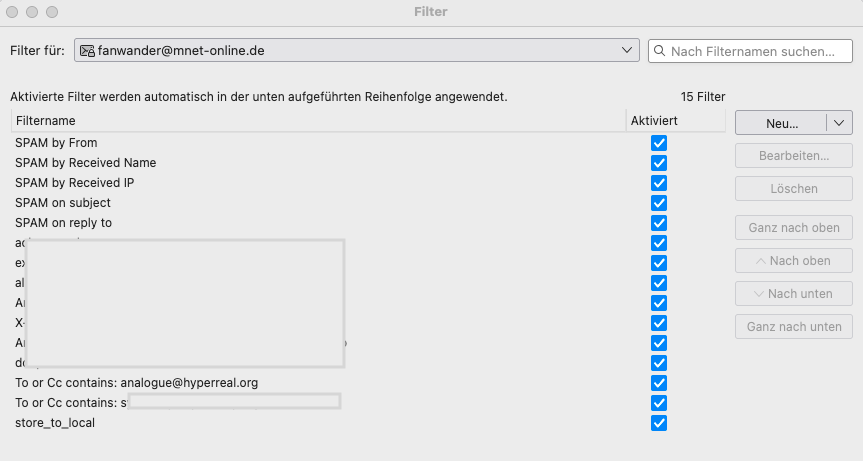Uncheck the SPAM by Received Name filter
Image resolution: width=863 pixels, height=461 pixels.
658,163
